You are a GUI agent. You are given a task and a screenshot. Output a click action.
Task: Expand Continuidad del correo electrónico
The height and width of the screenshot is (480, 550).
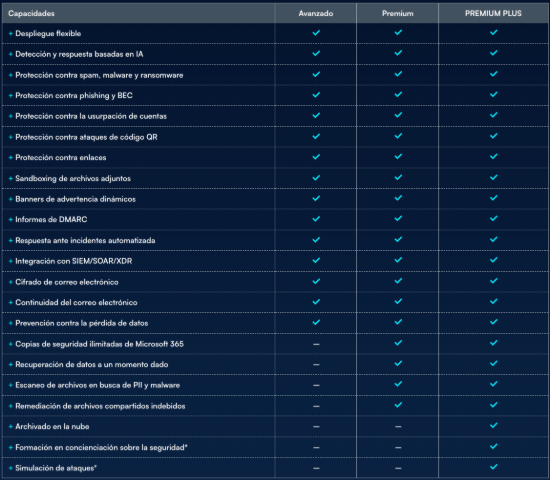pyautogui.click(x=11, y=302)
